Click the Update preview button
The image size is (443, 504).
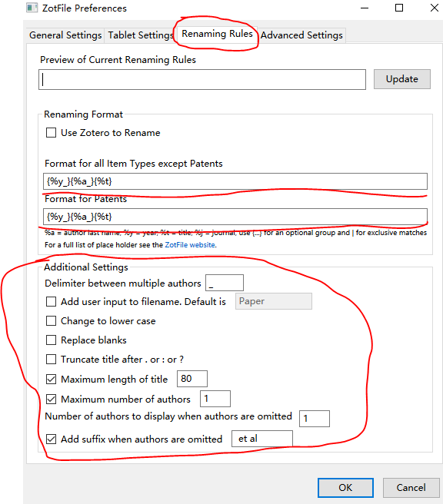pyautogui.click(x=401, y=79)
